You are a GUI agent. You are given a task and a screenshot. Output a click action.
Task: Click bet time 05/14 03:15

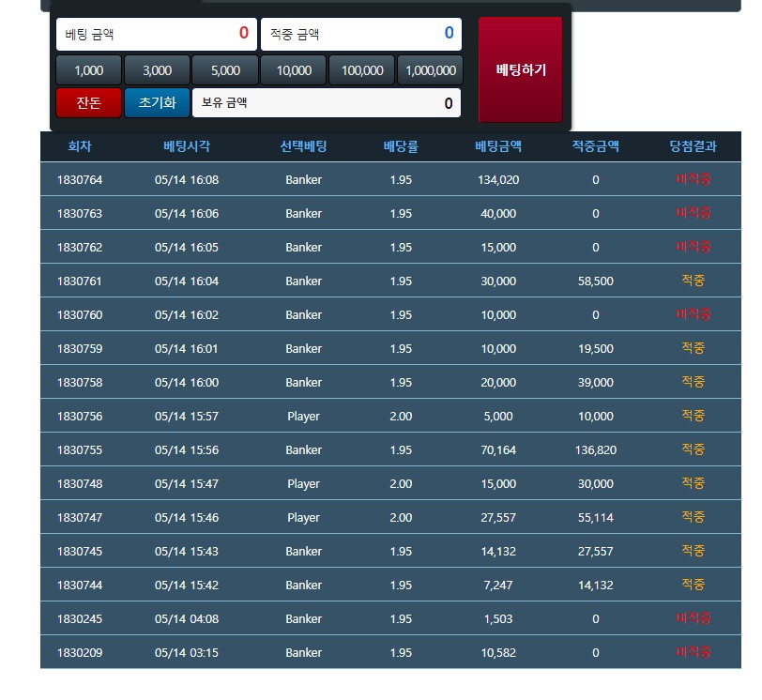[x=187, y=652]
